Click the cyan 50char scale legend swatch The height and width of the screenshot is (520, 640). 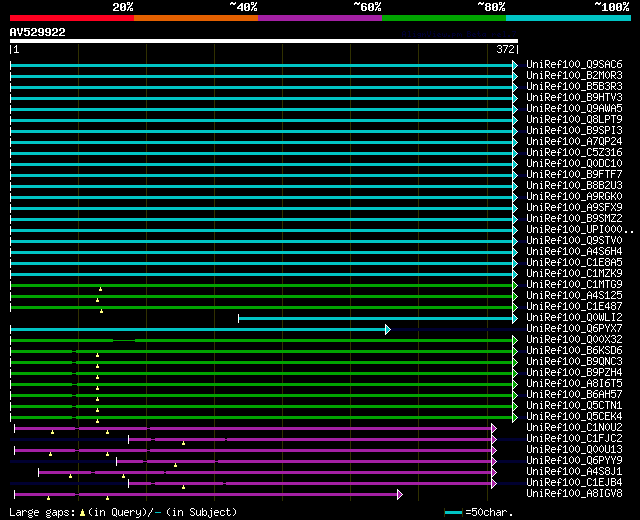(x=453, y=512)
